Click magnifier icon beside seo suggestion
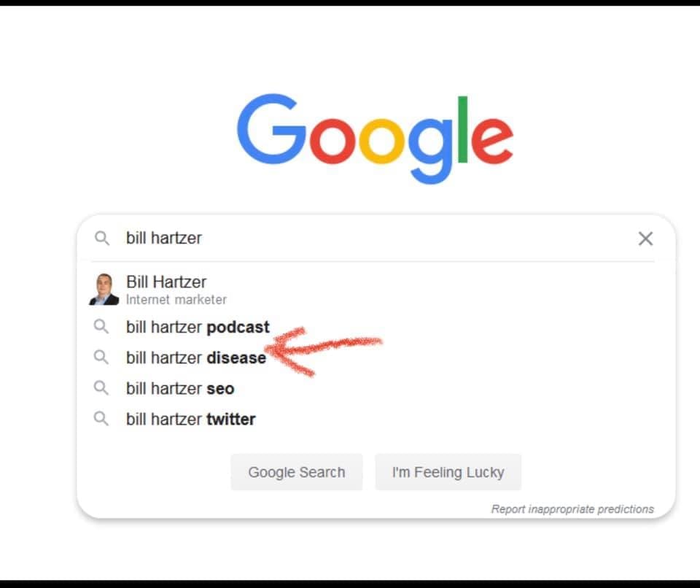Screen dimensions: 700x588 click(x=101, y=388)
